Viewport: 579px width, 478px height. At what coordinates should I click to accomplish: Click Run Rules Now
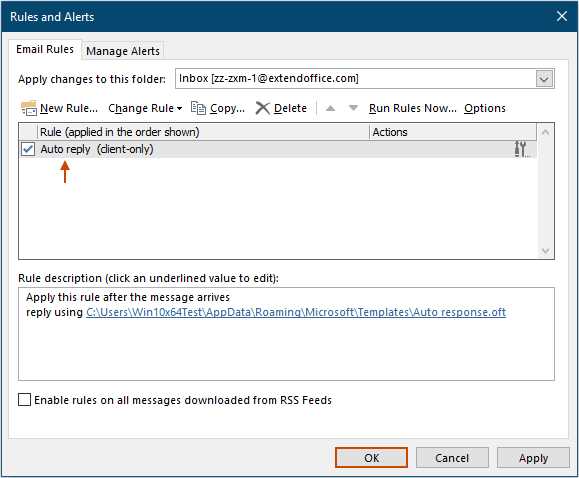(x=412, y=108)
